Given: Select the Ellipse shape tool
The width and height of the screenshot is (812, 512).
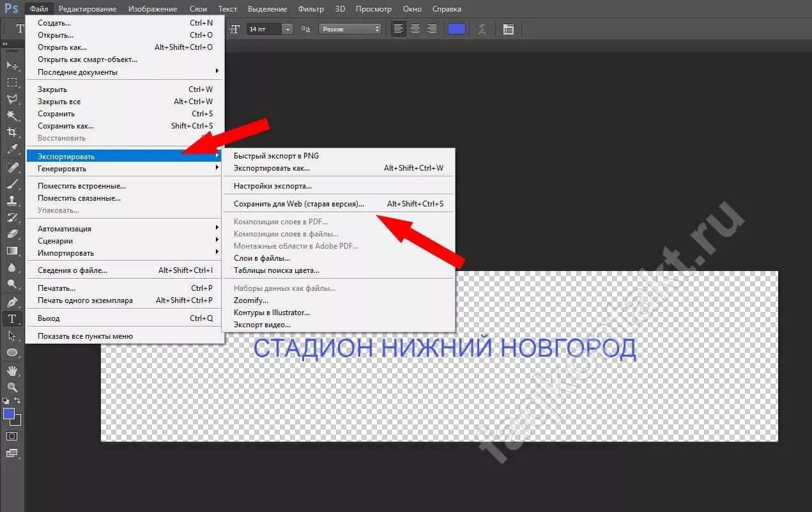Looking at the screenshot, I should pos(12,352).
